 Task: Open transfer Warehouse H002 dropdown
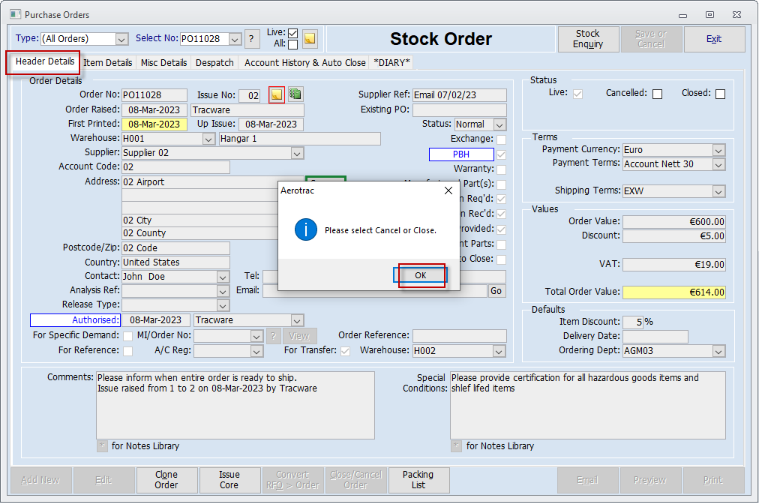[499, 351]
